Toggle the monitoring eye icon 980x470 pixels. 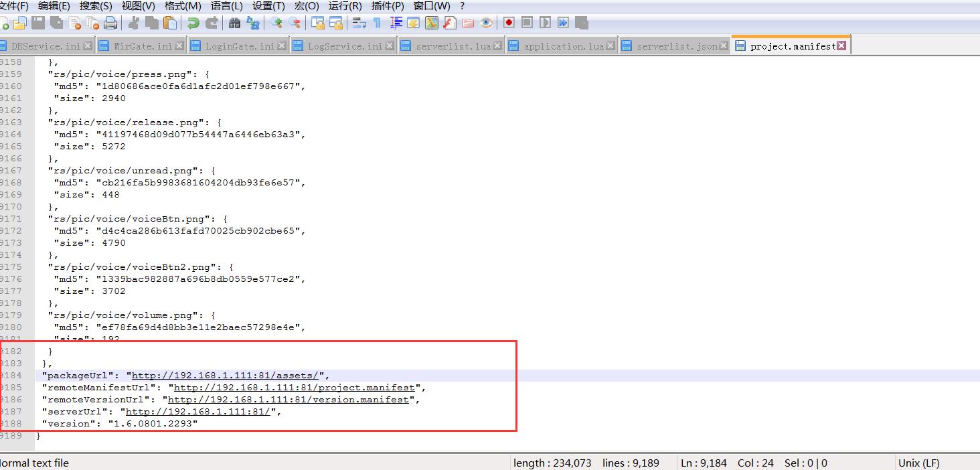(486, 23)
